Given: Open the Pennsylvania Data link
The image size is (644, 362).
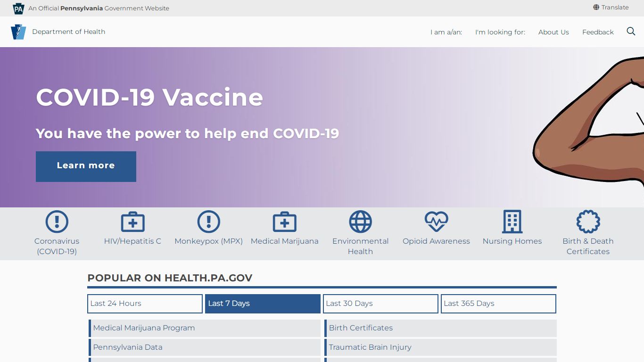Looking at the screenshot, I should (x=205, y=347).
